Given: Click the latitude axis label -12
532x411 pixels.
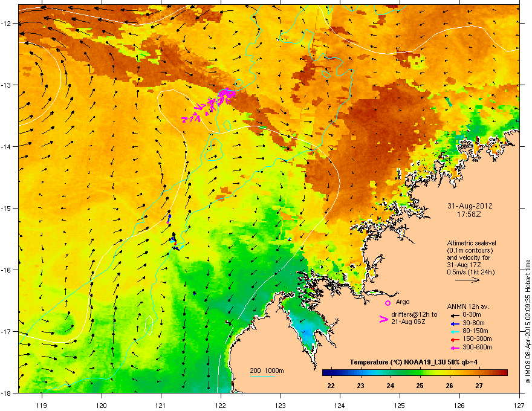Looking at the screenshot, I should [x=7, y=23].
